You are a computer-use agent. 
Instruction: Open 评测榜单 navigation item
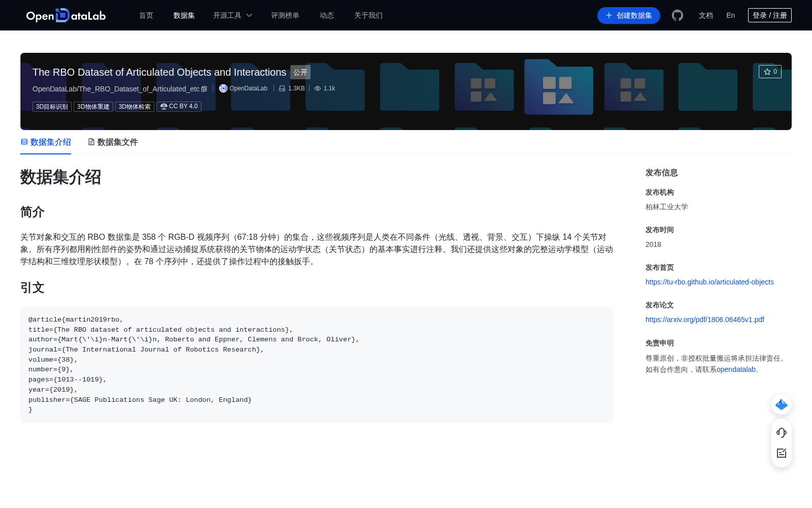[285, 15]
